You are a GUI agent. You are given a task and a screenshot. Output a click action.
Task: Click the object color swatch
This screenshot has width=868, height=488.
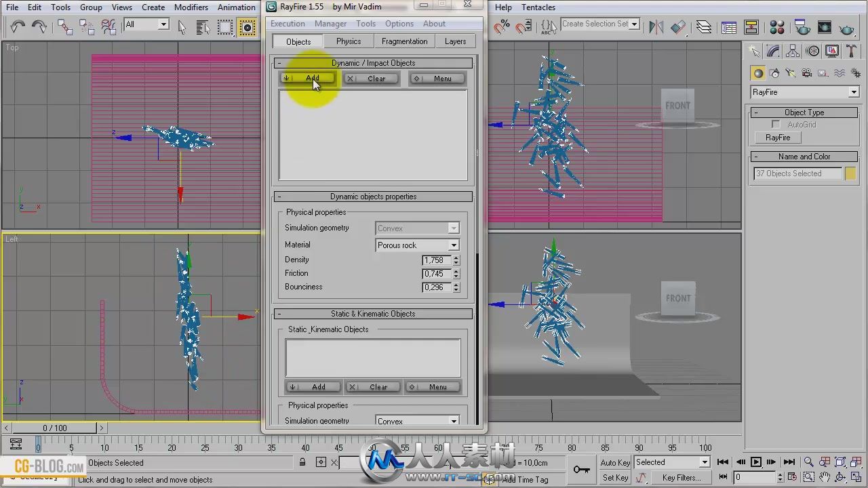[850, 174]
